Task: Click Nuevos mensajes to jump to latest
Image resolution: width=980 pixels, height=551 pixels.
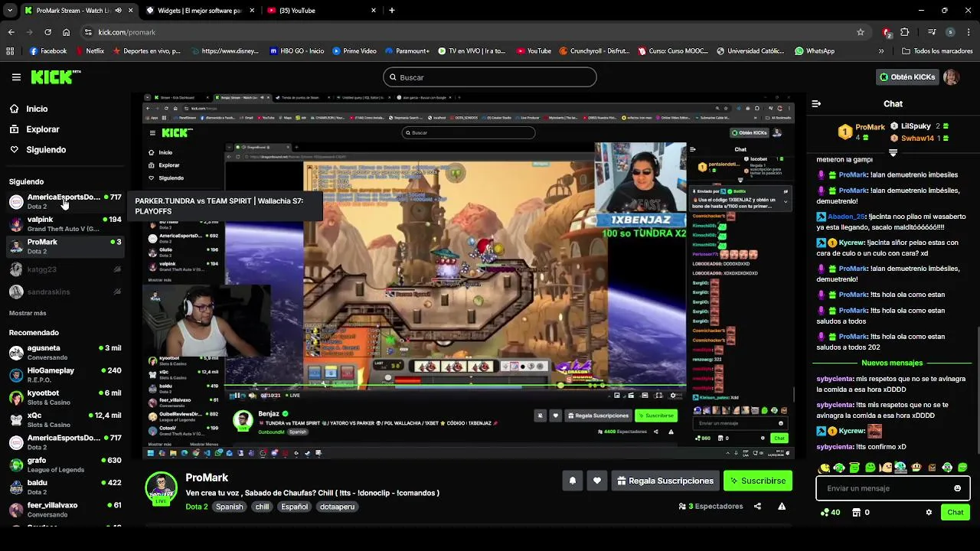Action: click(892, 363)
